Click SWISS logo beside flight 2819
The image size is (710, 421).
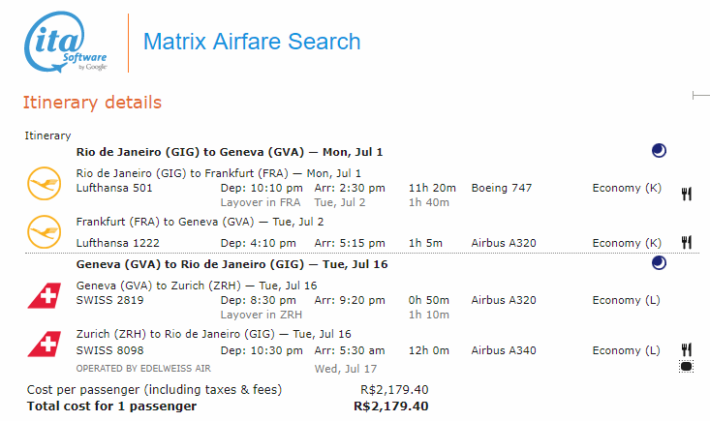[x=44, y=296]
